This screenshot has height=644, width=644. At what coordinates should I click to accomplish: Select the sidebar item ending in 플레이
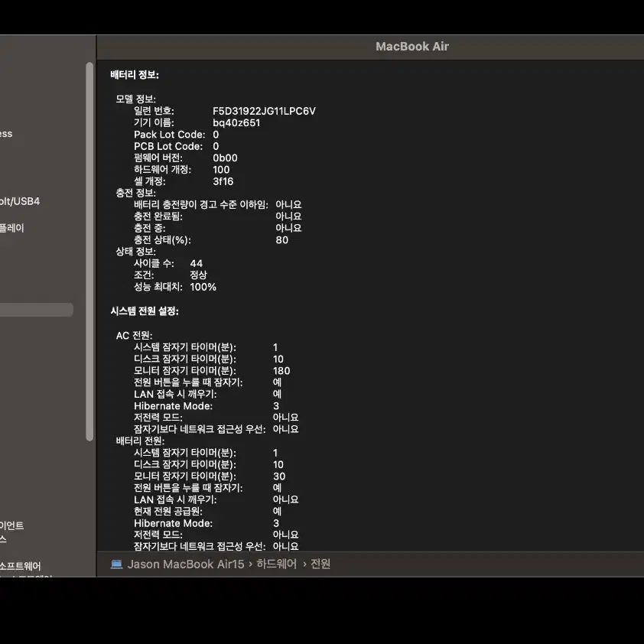[12, 228]
